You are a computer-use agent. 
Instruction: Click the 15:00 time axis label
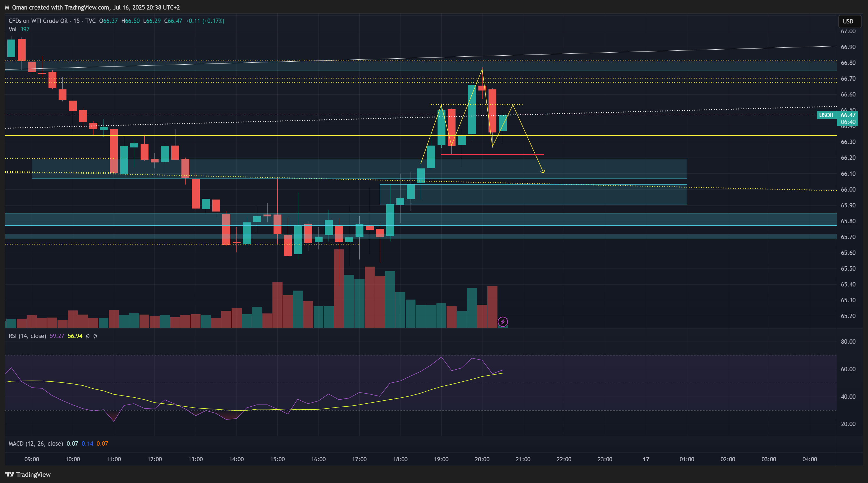(277, 459)
